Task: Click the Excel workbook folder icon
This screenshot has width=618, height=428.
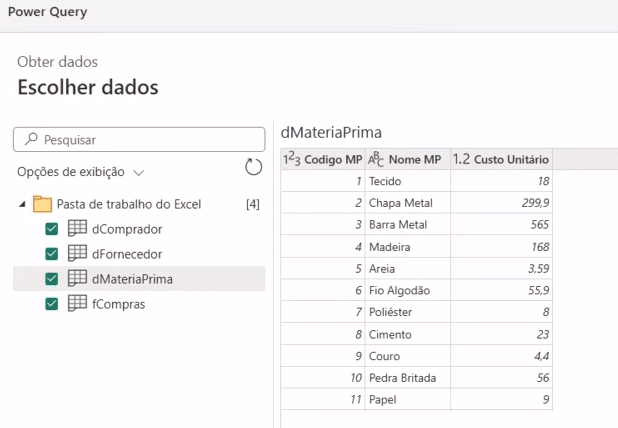Action: pyautogui.click(x=42, y=204)
